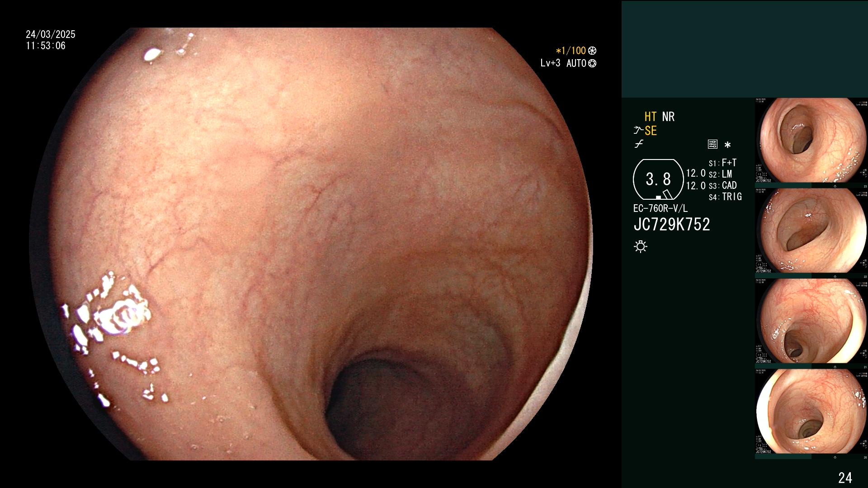
Task: Toggle the SE enhancement mode label
Action: click(651, 131)
